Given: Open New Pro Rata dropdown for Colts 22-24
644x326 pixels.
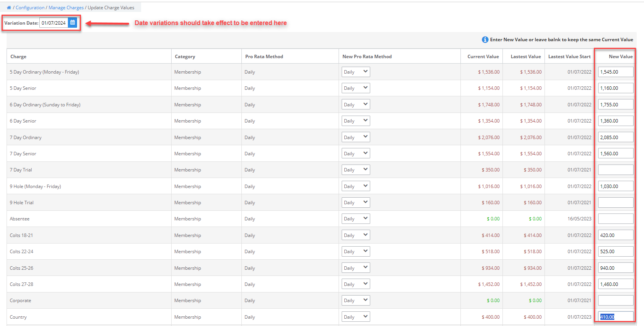Looking at the screenshot, I should (356, 252).
